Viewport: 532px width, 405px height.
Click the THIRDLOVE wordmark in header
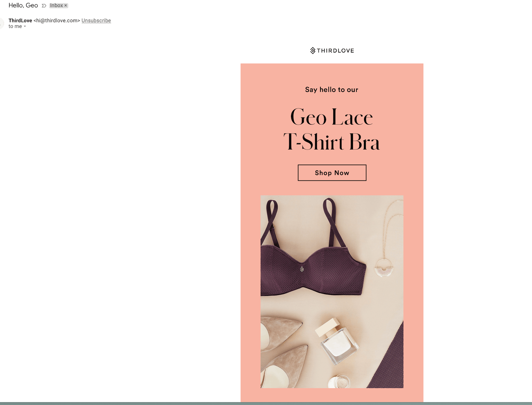click(335, 51)
